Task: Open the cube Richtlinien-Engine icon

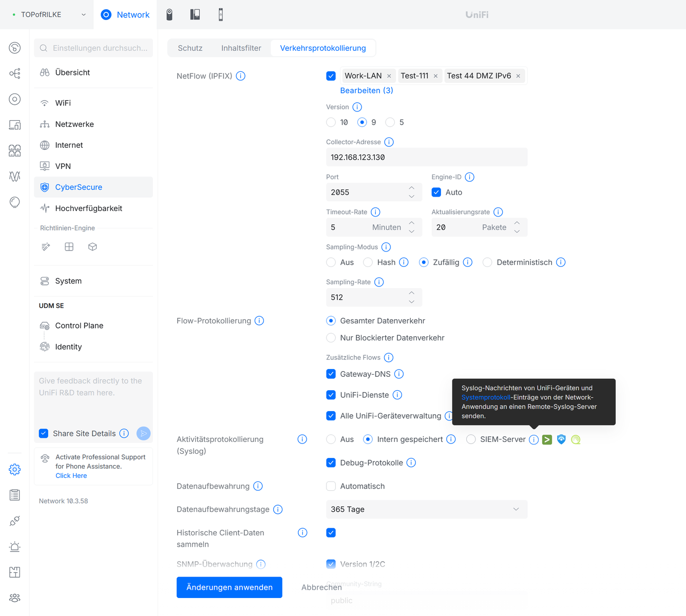Action: pos(92,247)
